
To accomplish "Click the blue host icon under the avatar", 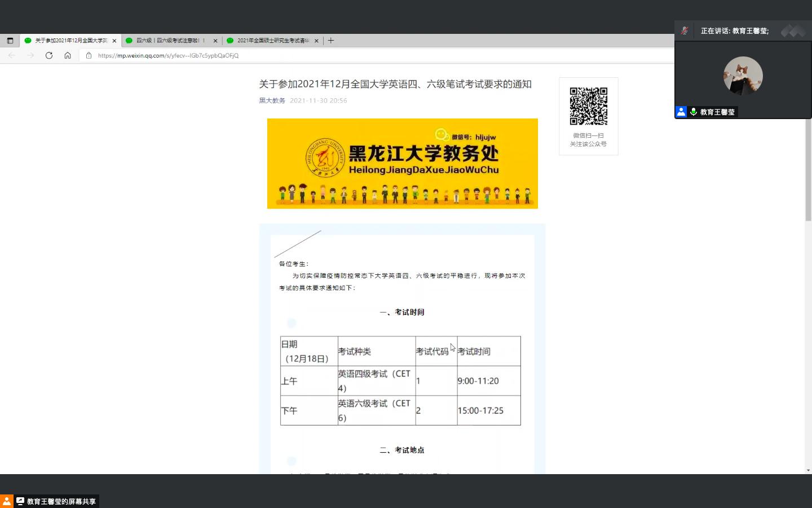I will [x=681, y=112].
